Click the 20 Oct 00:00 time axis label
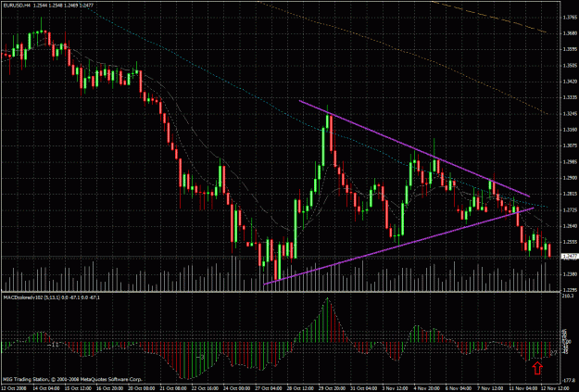Image resolution: width=579 pixels, height=392 pixels. (143, 388)
